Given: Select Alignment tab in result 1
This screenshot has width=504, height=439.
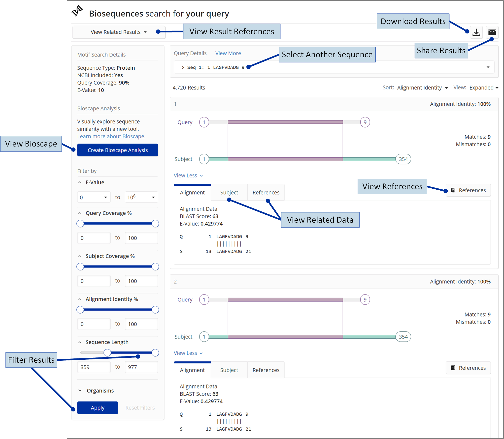Looking at the screenshot, I should tap(192, 193).
